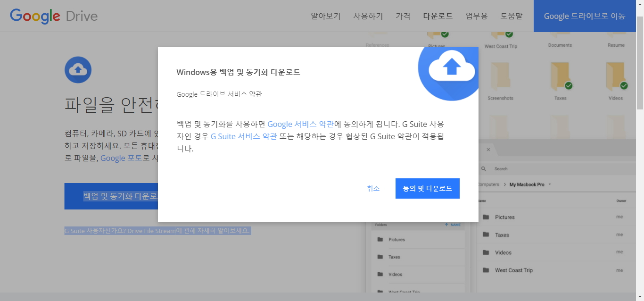This screenshot has height=301, width=644.
Task: Click the 동의 및 다운로드 button
Action: (428, 188)
